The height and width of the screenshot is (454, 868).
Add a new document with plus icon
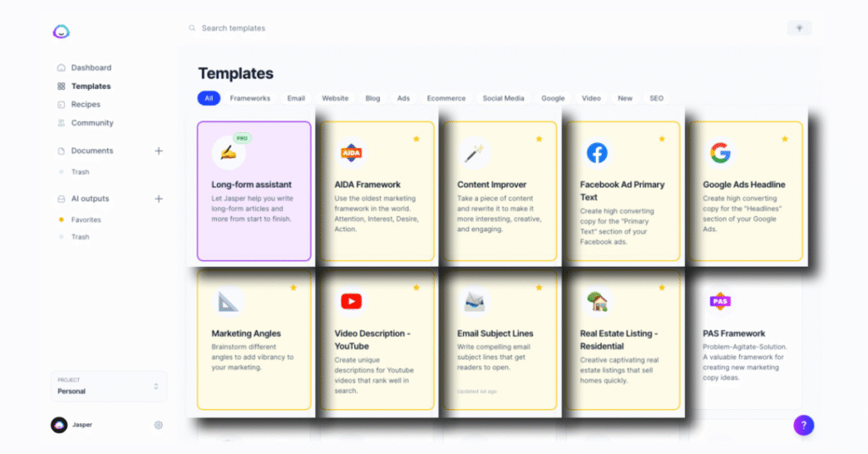pyautogui.click(x=159, y=151)
